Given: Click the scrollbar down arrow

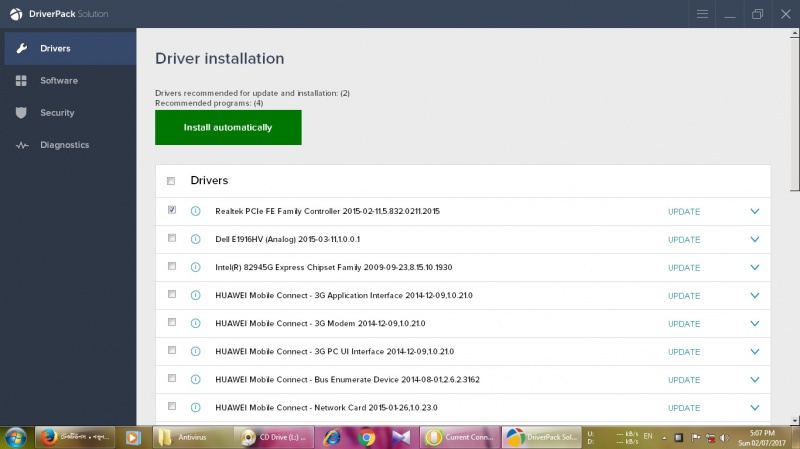Looking at the screenshot, I should tap(794, 421).
